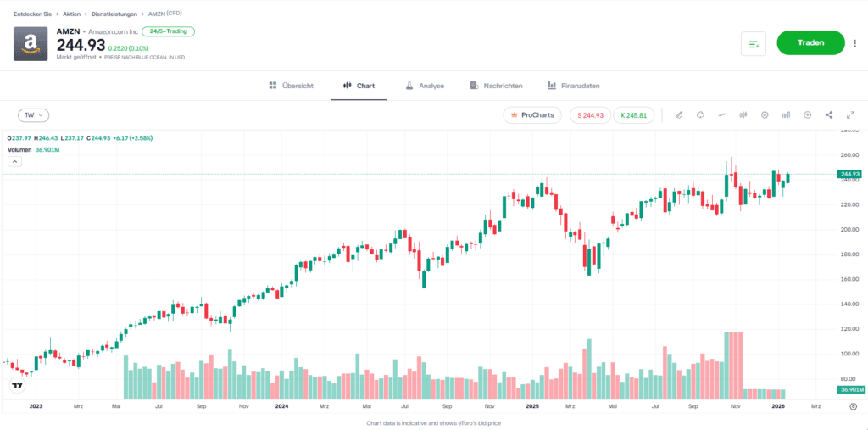Open chart settings gear icon
This screenshot has height=430, width=868.
765,114
